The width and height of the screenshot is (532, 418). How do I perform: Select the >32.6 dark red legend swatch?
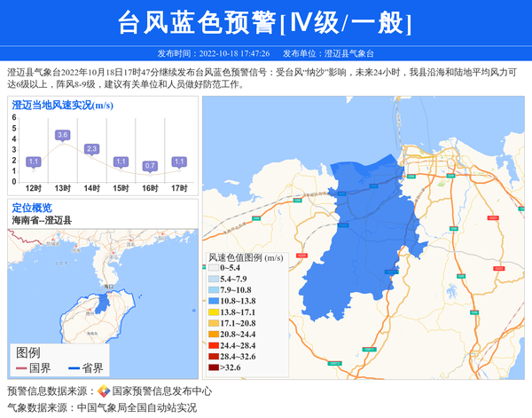(x=214, y=367)
